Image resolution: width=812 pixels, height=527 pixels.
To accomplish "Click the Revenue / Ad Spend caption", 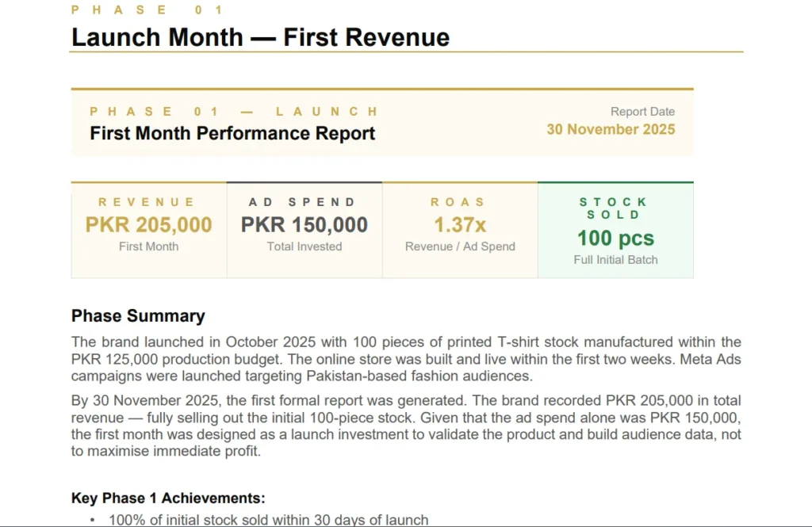I will coord(460,246).
